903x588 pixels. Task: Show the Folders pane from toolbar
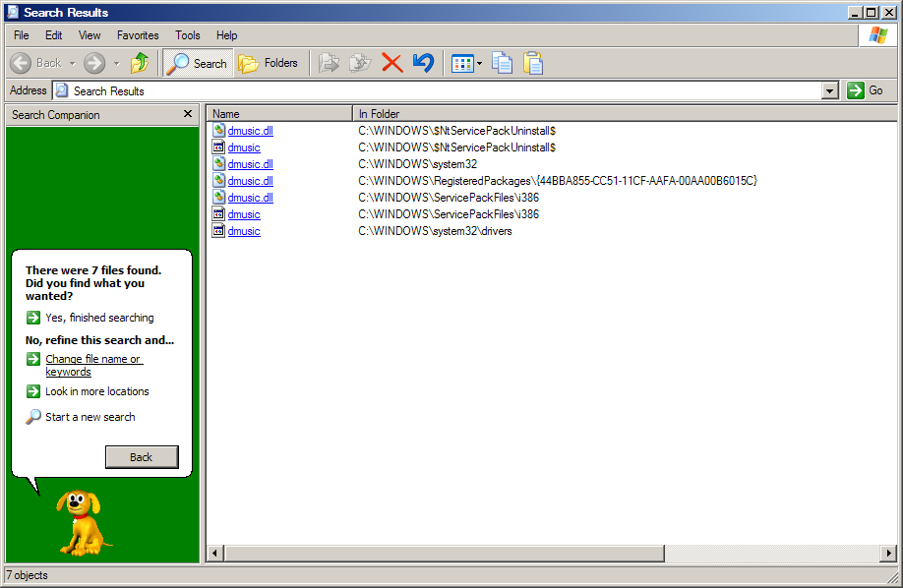pos(269,63)
